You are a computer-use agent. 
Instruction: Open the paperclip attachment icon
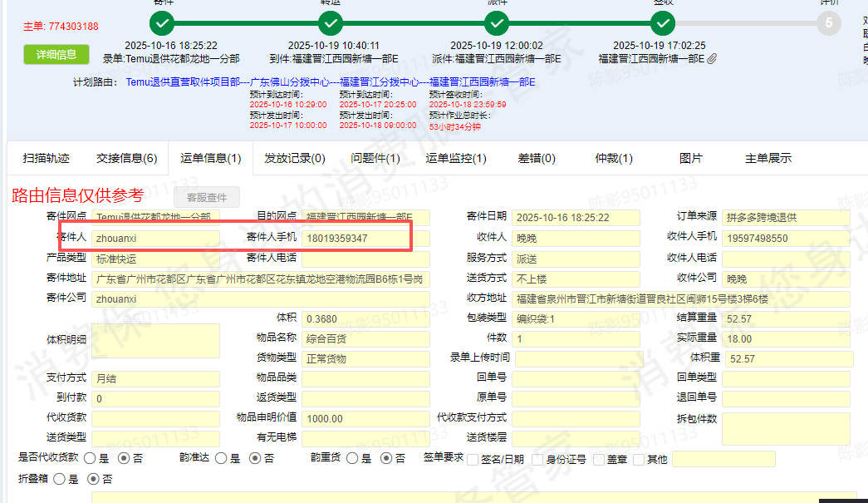pos(712,59)
